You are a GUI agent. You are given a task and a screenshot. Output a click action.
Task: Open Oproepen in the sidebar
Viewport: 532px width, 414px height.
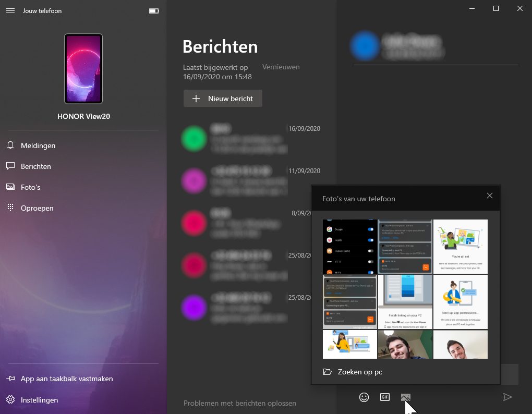point(37,208)
